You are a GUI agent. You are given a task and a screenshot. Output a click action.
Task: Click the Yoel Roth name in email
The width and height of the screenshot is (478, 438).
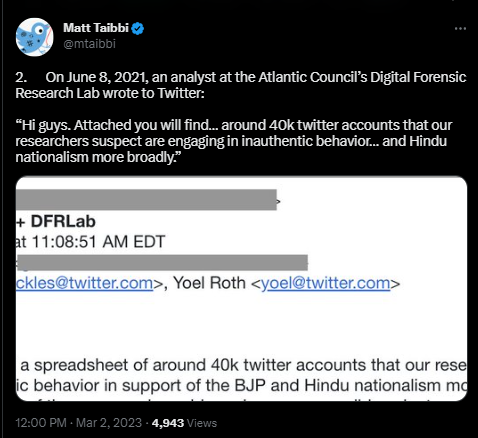click(x=209, y=283)
